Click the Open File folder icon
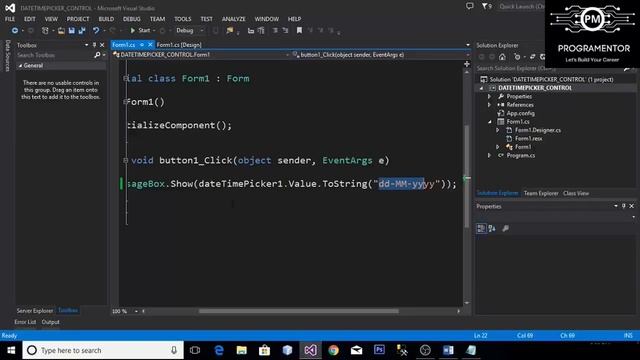This screenshot has width=640, height=360. click(61, 31)
